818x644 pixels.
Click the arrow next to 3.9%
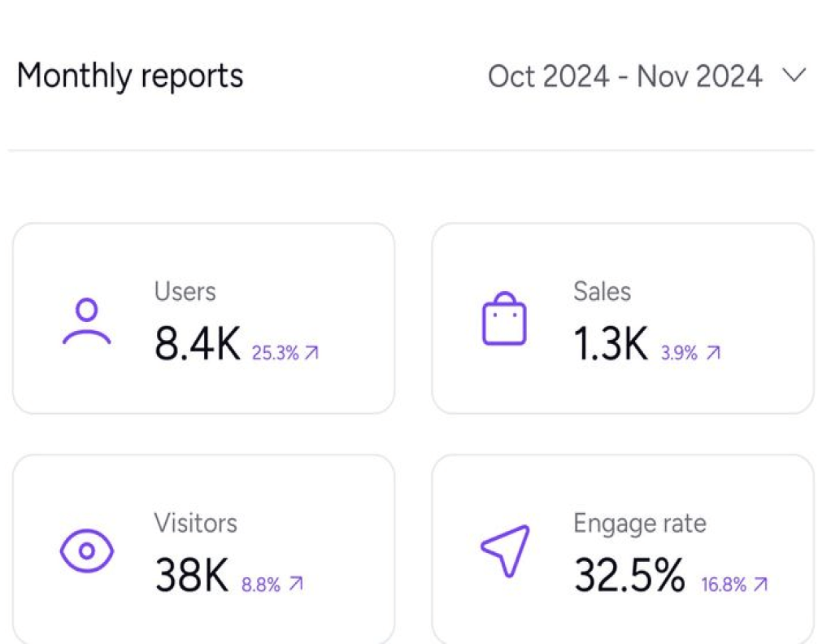713,353
